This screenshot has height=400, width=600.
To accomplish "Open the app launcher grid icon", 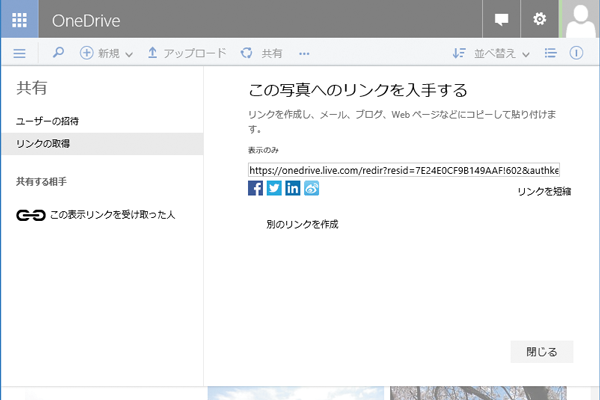I will (x=19, y=19).
